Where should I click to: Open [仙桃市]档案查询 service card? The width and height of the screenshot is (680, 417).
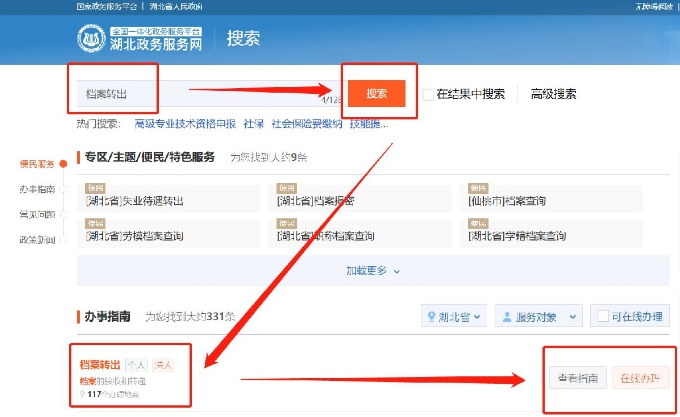point(551,198)
